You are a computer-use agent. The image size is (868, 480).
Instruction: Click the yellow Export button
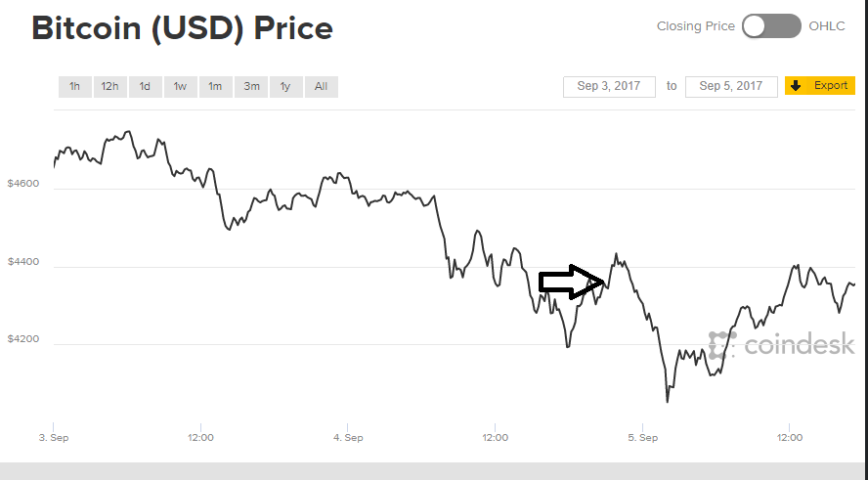pos(820,86)
